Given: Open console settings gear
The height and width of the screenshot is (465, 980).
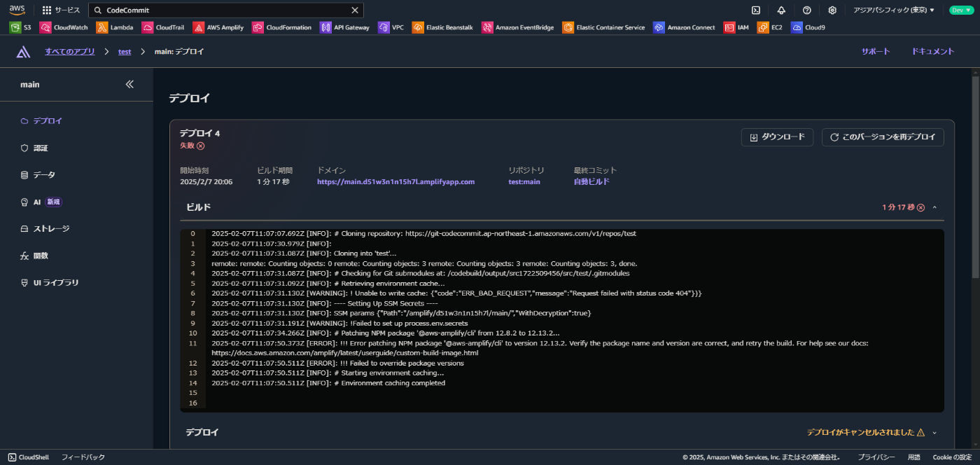Looking at the screenshot, I should tap(832, 11).
